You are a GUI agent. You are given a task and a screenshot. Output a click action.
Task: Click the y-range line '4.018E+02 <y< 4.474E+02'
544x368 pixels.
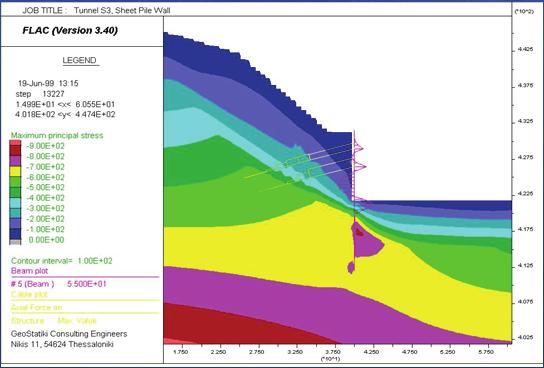[x=65, y=114]
